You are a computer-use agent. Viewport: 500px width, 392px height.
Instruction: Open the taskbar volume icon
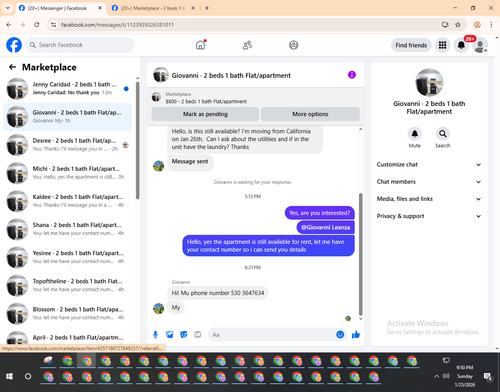point(446,376)
